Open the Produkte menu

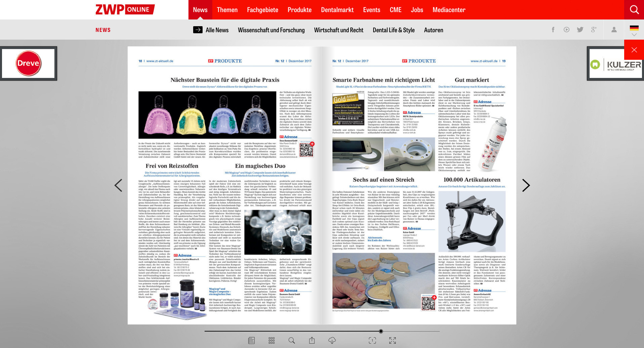300,10
